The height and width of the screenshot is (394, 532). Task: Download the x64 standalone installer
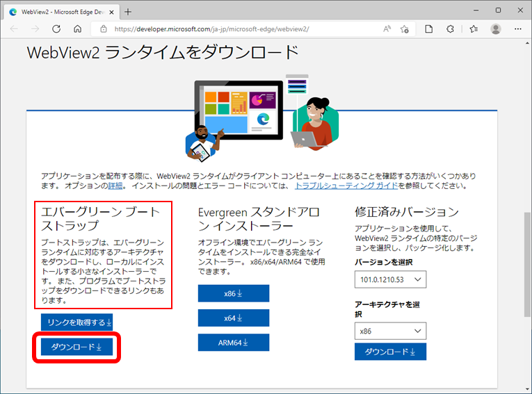234,318
